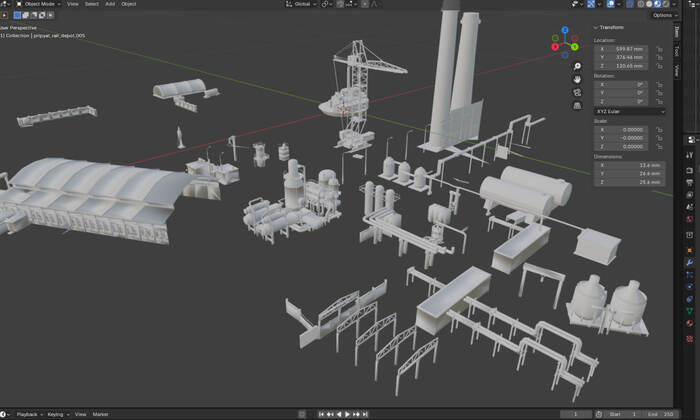The width and height of the screenshot is (700, 420).
Task: Click the zoom magnifier icon in viewport
Action: 578,66
